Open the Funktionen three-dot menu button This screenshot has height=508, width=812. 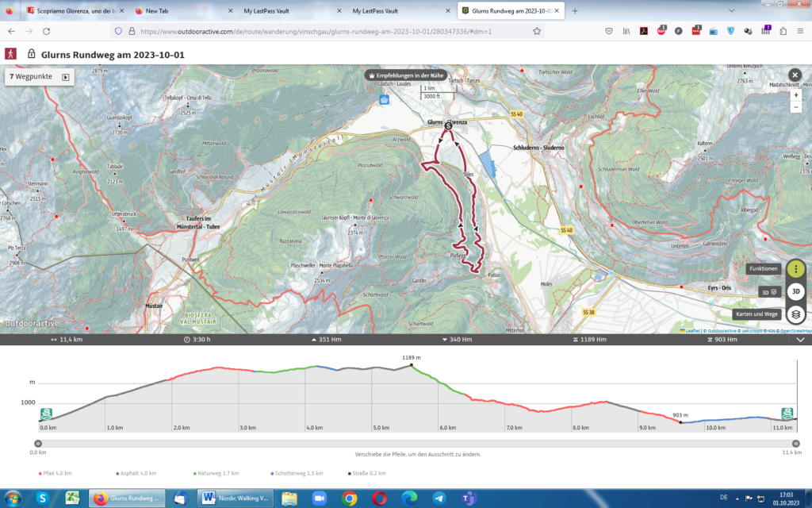(795, 269)
